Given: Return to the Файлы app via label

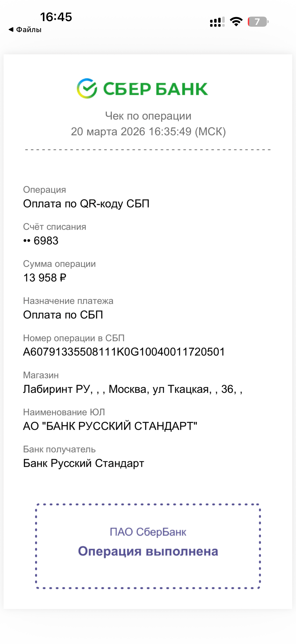Looking at the screenshot, I should [x=29, y=30].
